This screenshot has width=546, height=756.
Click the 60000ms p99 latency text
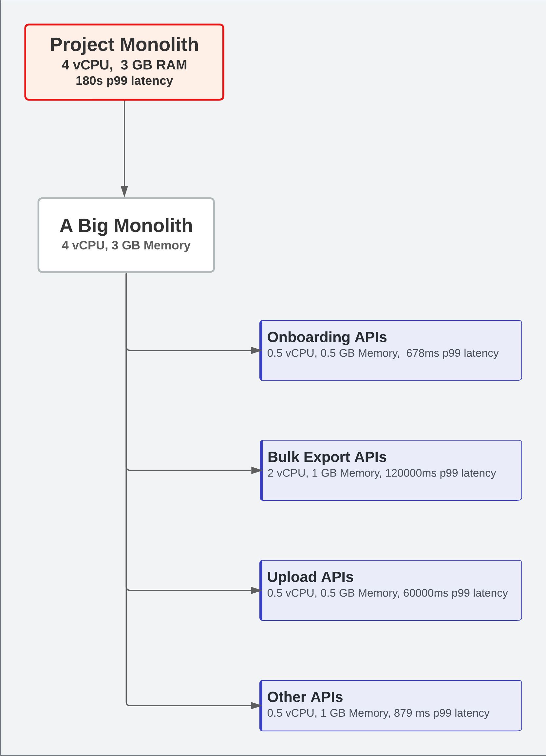tap(455, 593)
